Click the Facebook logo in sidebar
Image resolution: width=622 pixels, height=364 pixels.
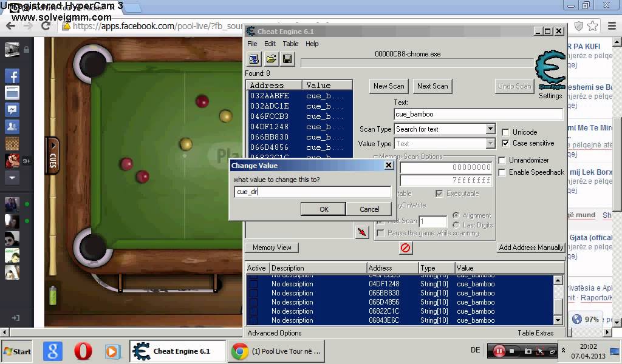click(12, 76)
